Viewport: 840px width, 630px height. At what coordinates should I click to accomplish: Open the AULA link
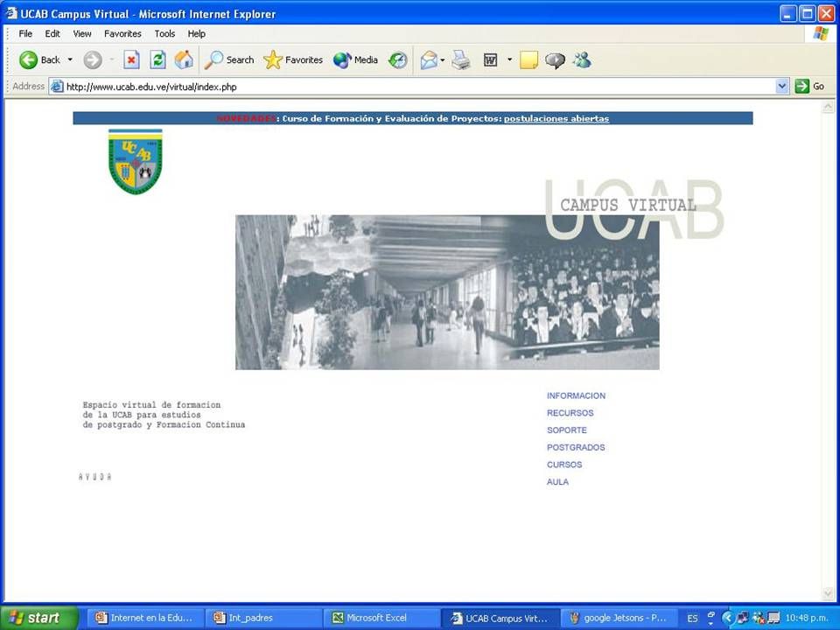coord(557,481)
